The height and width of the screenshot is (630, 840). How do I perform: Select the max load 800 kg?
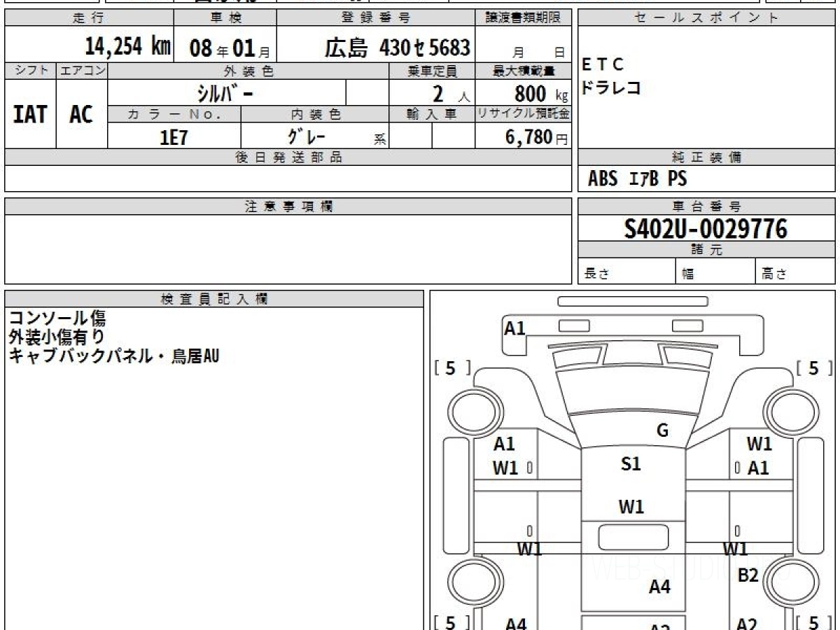coord(541,94)
